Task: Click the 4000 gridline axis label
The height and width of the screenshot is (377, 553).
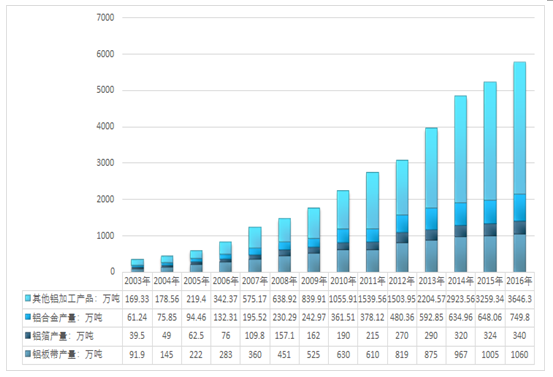Action: pos(105,127)
